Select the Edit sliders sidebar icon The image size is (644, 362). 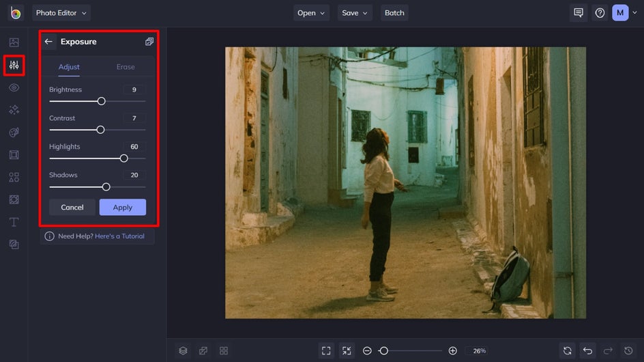14,65
